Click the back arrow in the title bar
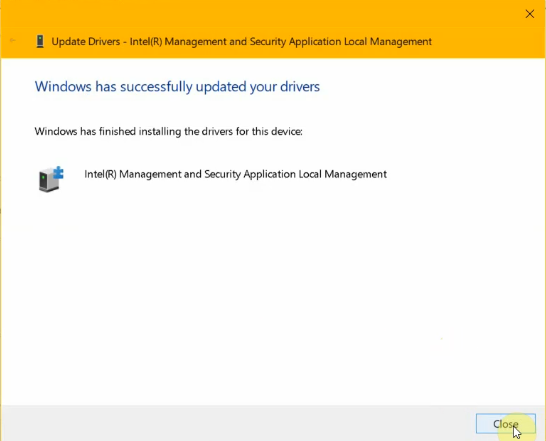546x441 pixels. pyautogui.click(x=13, y=41)
